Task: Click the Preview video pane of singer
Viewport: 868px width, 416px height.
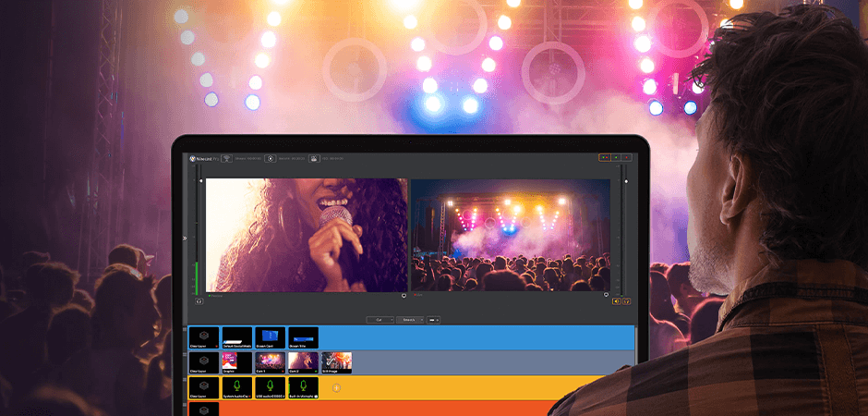Action: pyautogui.click(x=307, y=235)
